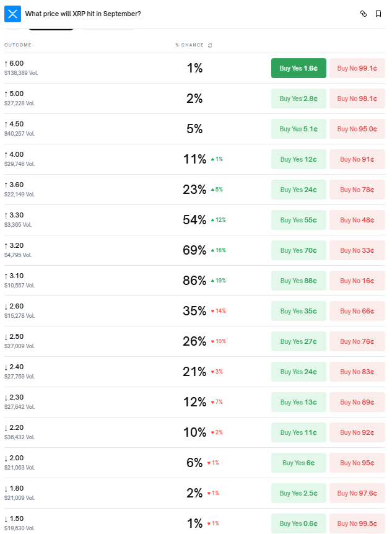
Task: Click Buy No 89¢ for ↓ 2.30
Action: coord(357,402)
